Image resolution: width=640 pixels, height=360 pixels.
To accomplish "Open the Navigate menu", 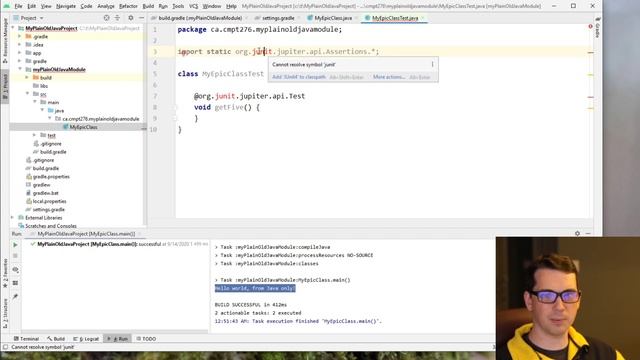I will pos(66,6).
